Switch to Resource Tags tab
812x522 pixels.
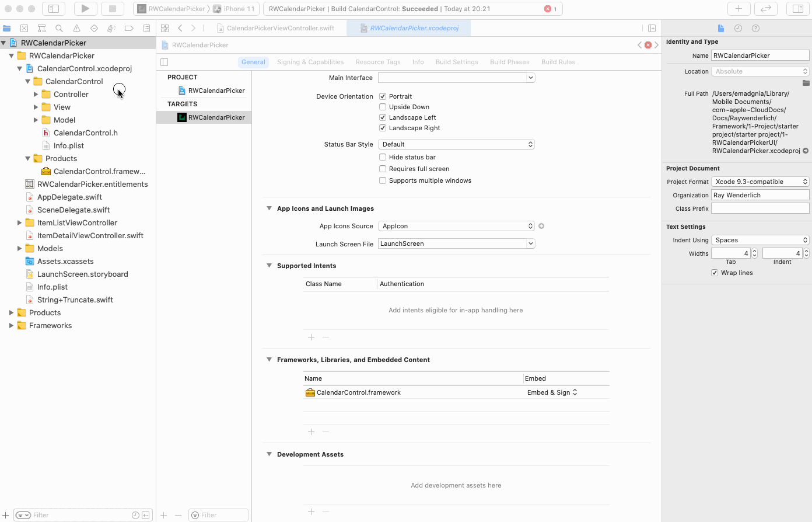pos(378,62)
